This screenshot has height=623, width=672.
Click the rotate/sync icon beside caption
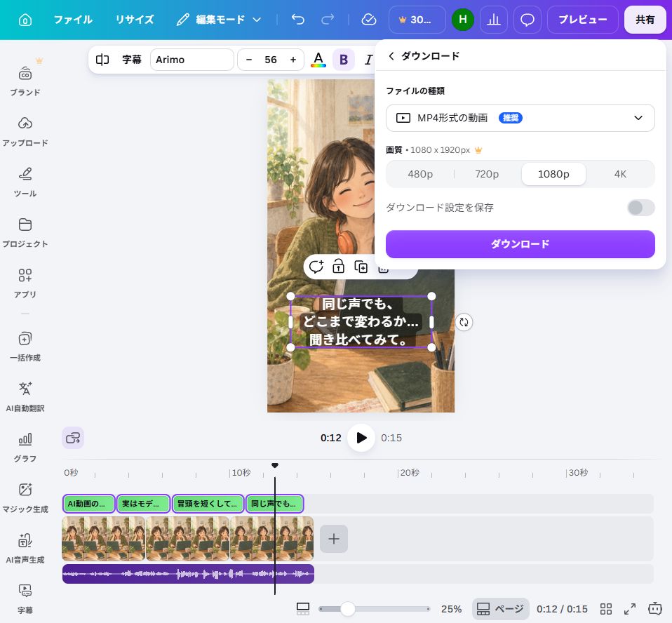[x=464, y=322]
